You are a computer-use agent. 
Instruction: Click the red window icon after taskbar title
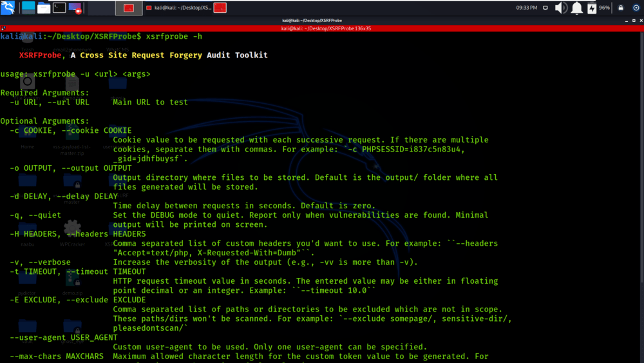click(x=220, y=8)
